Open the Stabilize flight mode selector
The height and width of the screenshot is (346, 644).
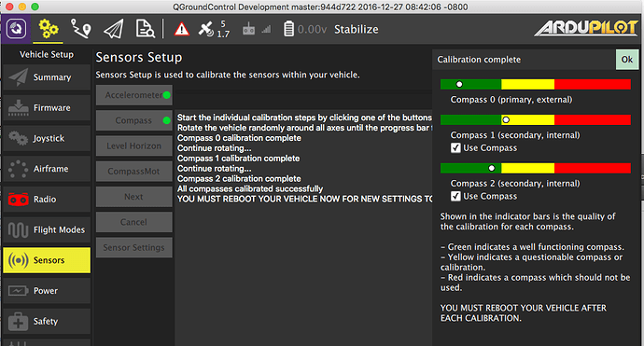click(x=357, y=29)
